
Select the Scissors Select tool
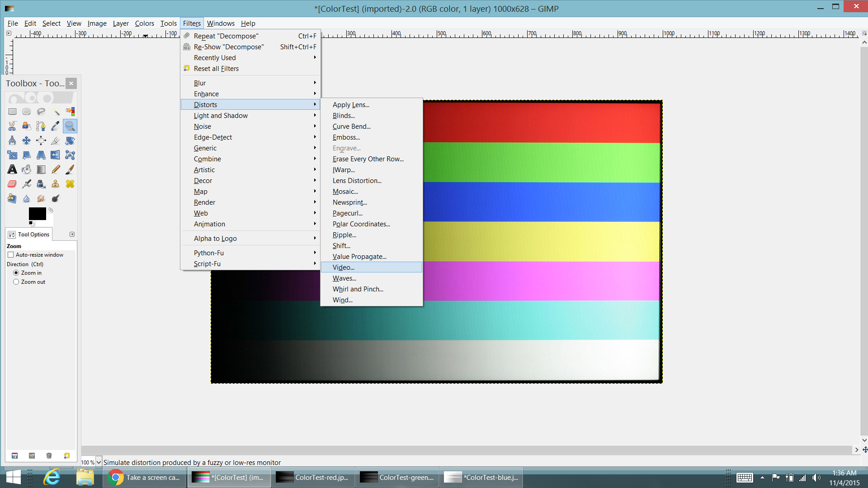pos(12,126)
